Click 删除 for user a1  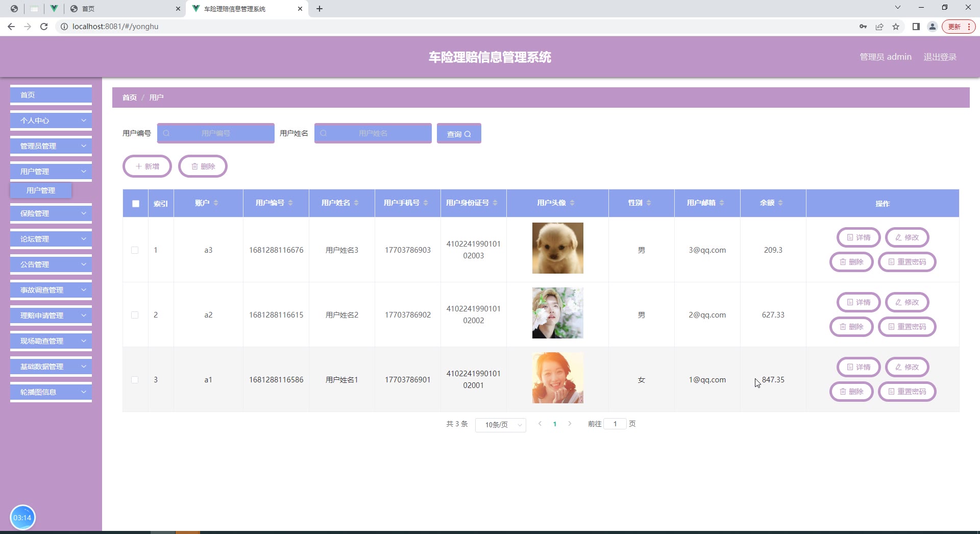851,392
